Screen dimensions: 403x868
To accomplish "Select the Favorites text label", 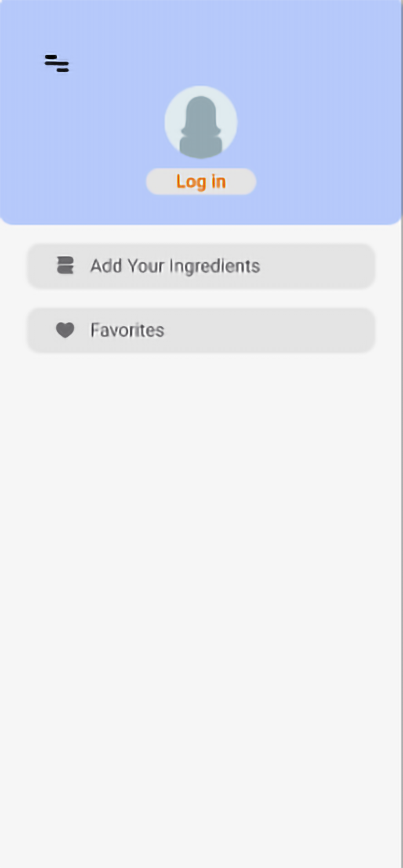I will click(x=127, y=330).
